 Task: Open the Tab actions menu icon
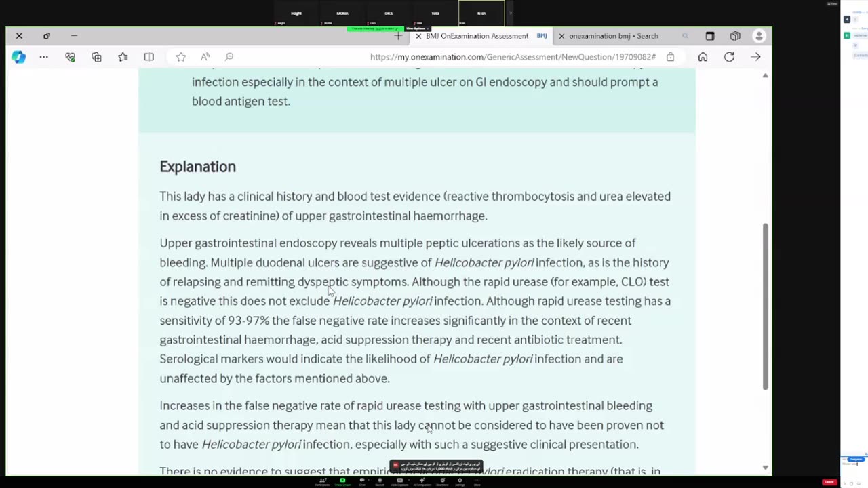point(710,36)
